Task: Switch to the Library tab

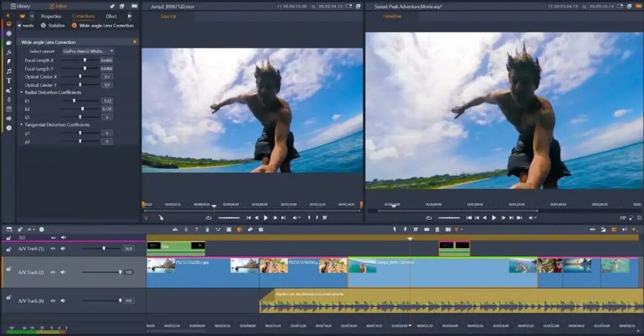Action: pyautogui.click(x=21, y=6)
